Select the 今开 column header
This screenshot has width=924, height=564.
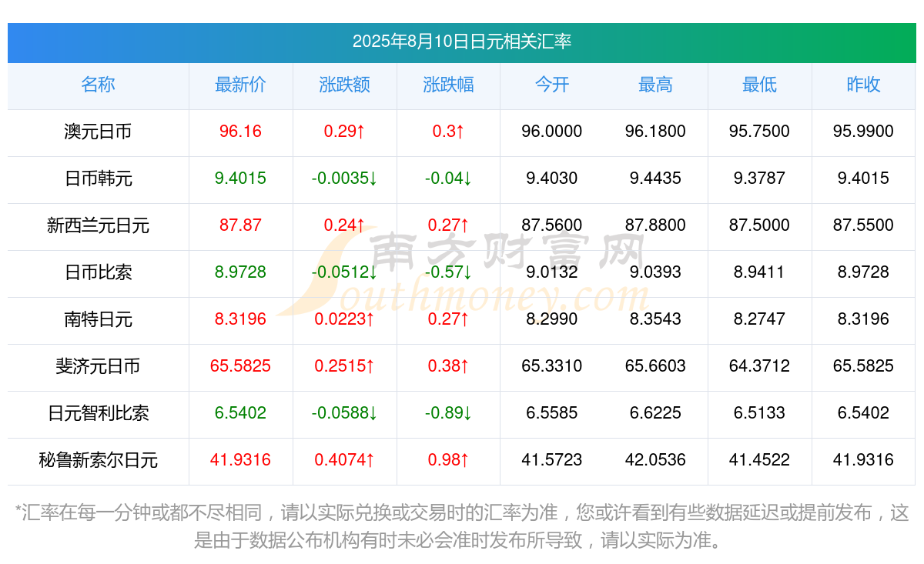(x=552, y=85)
